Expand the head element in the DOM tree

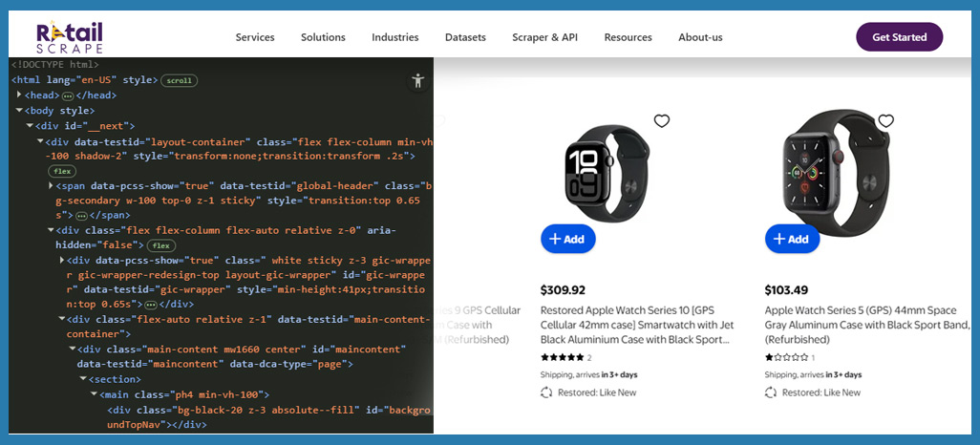pos(19,95)
